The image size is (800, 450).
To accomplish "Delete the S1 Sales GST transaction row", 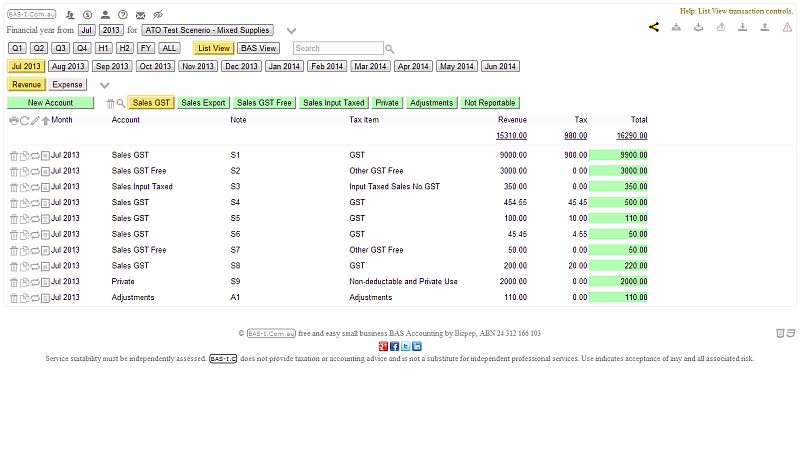I will coord(13,156).
